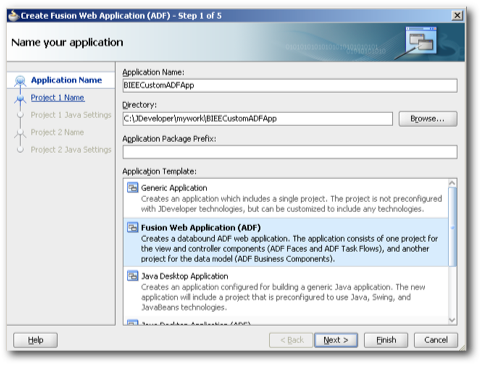Focus the Application Name input field
Viewport: 481px width, 365px height.
coord(290,85)
